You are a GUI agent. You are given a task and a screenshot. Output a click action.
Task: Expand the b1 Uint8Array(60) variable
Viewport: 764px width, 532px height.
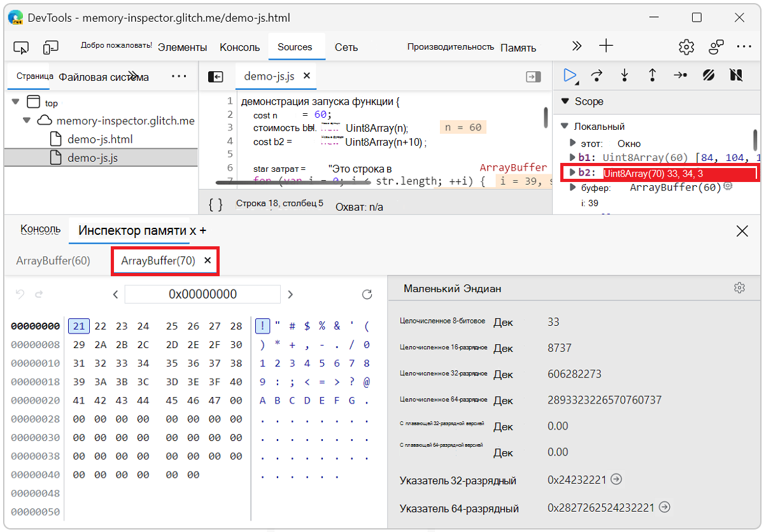pyautogui.click(x=572, y=157)
